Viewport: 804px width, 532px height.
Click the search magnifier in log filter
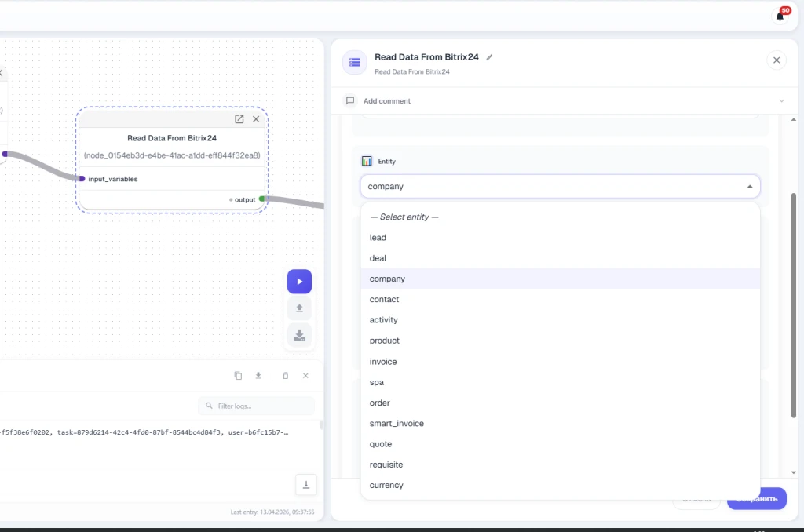pos(209,406)
